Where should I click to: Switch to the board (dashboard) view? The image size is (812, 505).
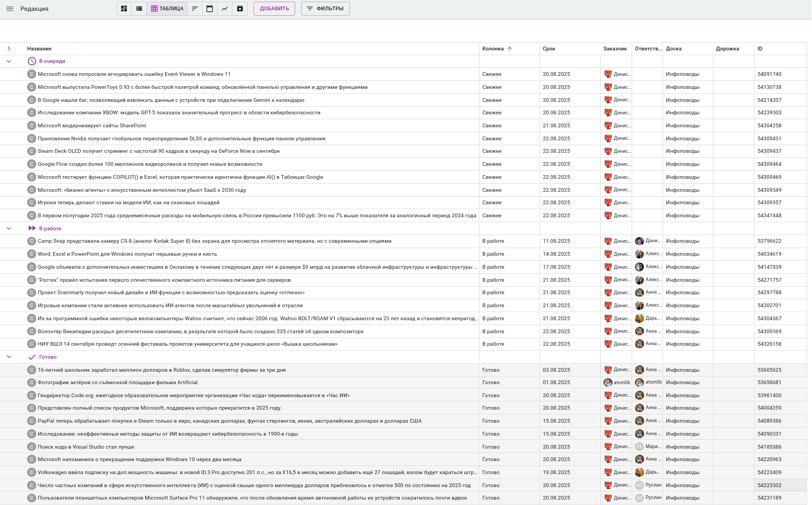tap(124, 9)
